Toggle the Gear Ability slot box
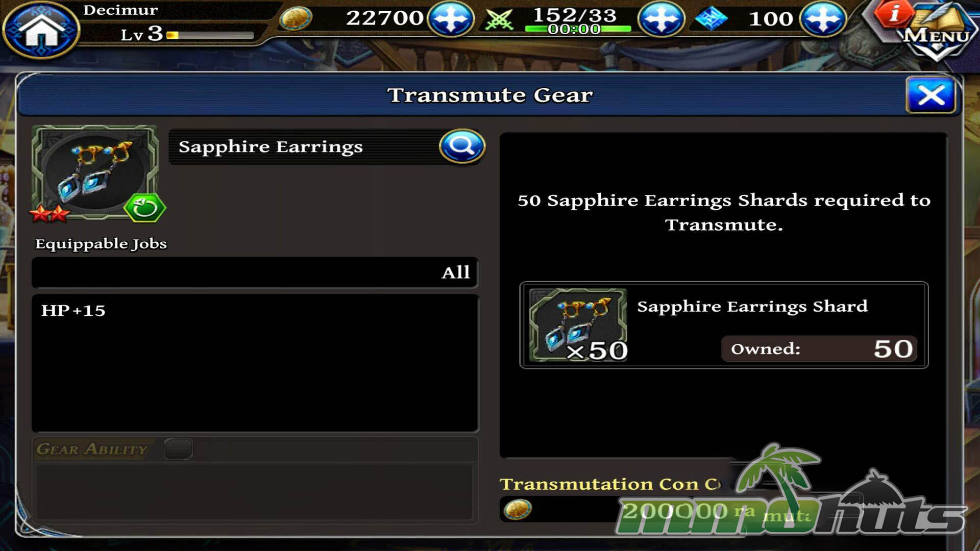980x551 pixels. click(178, 448)
